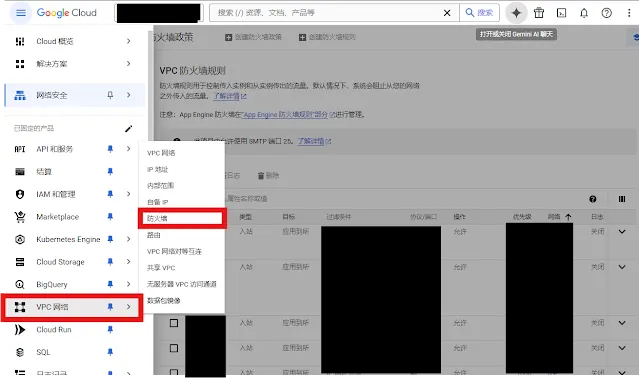This screenshot has height=378, width=639.
Task: Unpin Cloud Run with its pin icon
Action: [x=110, y=330]
